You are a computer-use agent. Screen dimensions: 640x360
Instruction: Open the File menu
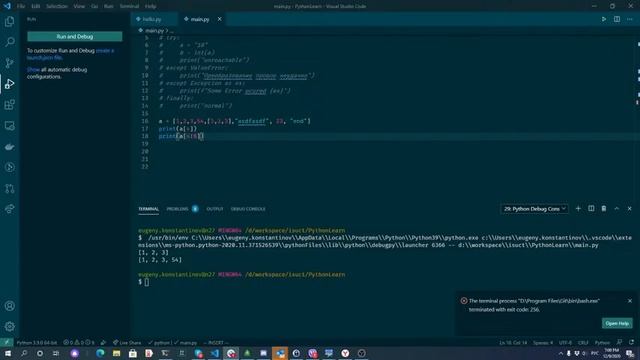tap(21, 6)
